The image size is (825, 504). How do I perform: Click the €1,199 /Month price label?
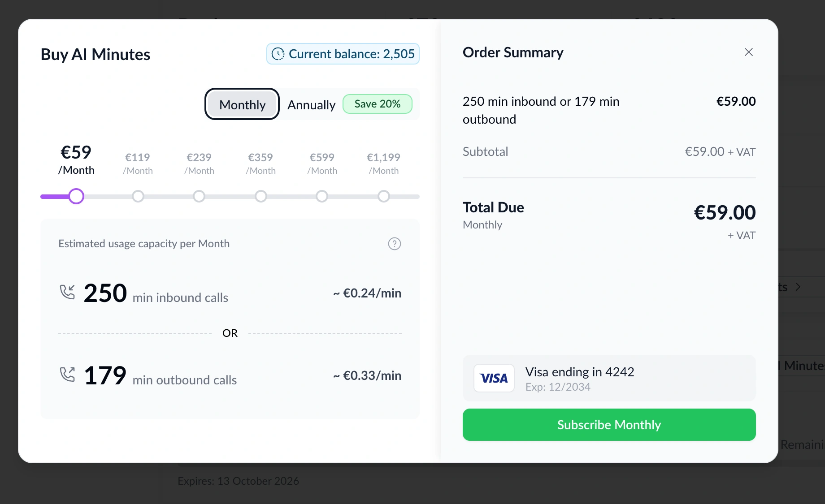tap(383, 164)
